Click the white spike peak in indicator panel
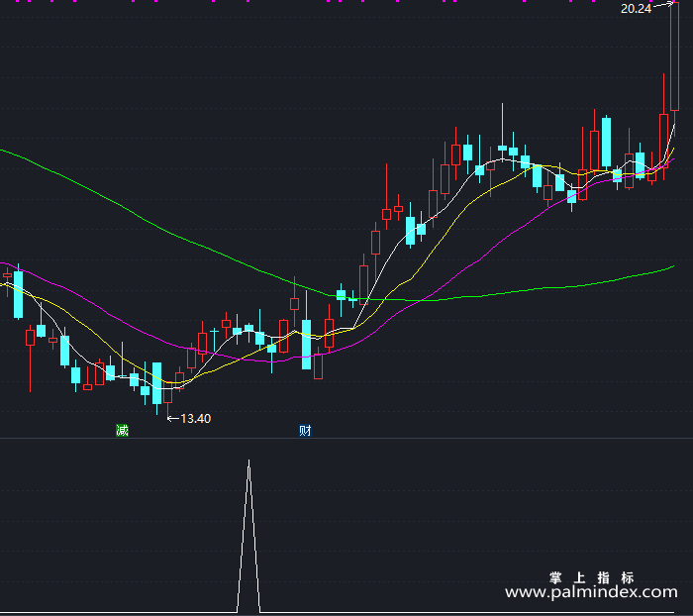 (x=248, y=462)
